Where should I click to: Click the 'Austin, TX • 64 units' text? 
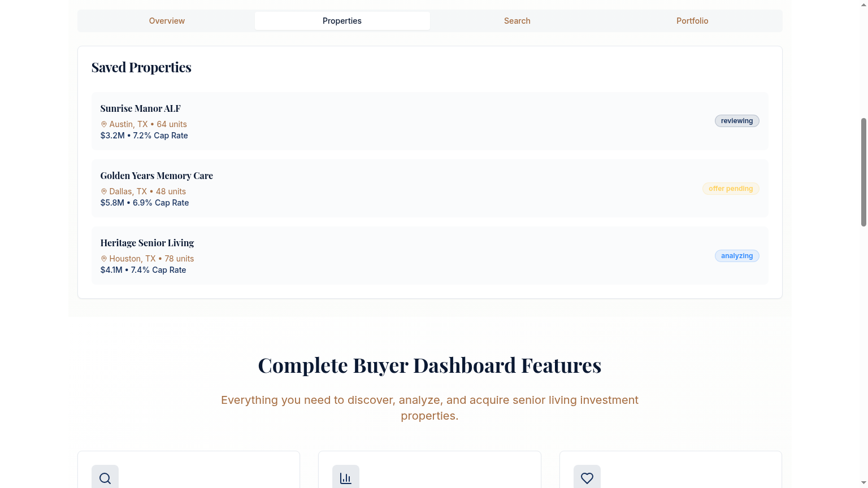tap(148, 124)
